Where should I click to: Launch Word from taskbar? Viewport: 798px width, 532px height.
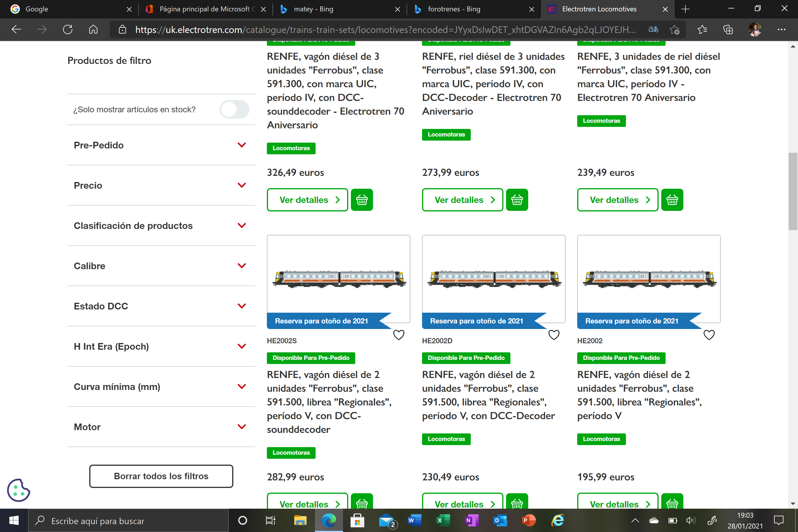tap(414, 520)
